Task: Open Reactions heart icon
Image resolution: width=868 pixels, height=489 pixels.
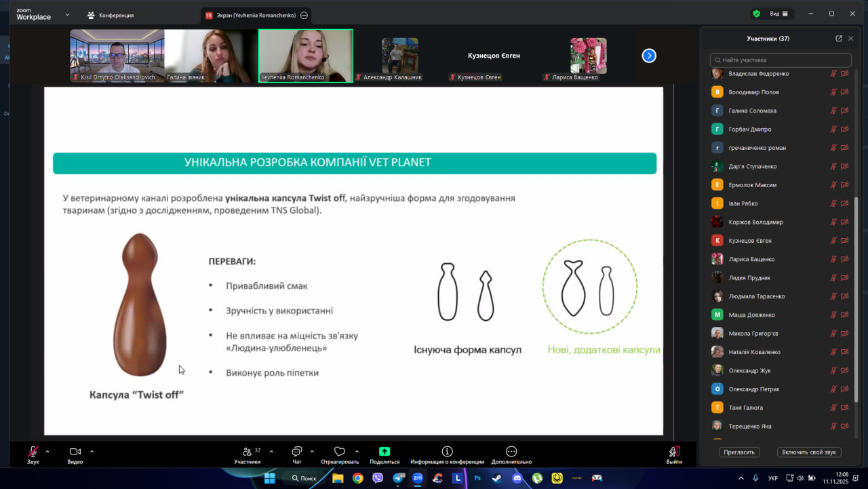Action: pyautogui.click(x=340, y=452)
